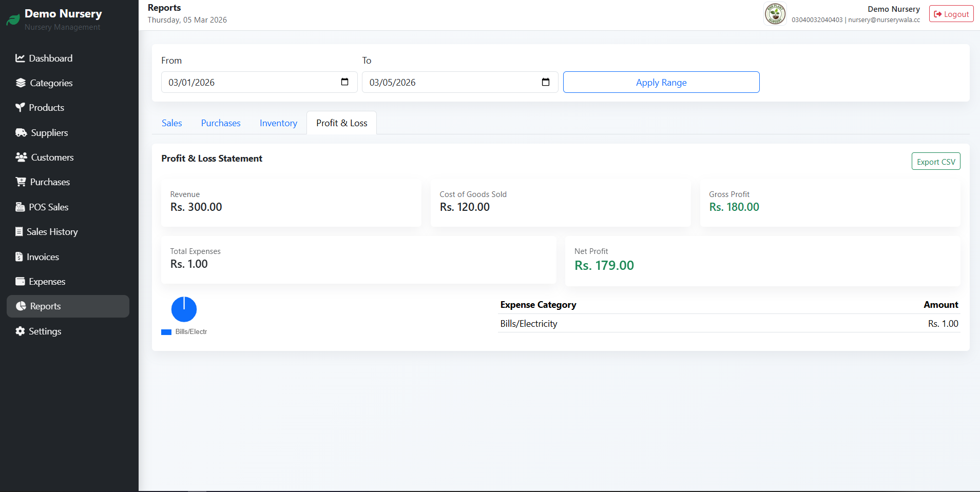The height and width of the screenshot is (492, 980).
Task: Click the POS Sales cash register icon
Action: [20, 207]
